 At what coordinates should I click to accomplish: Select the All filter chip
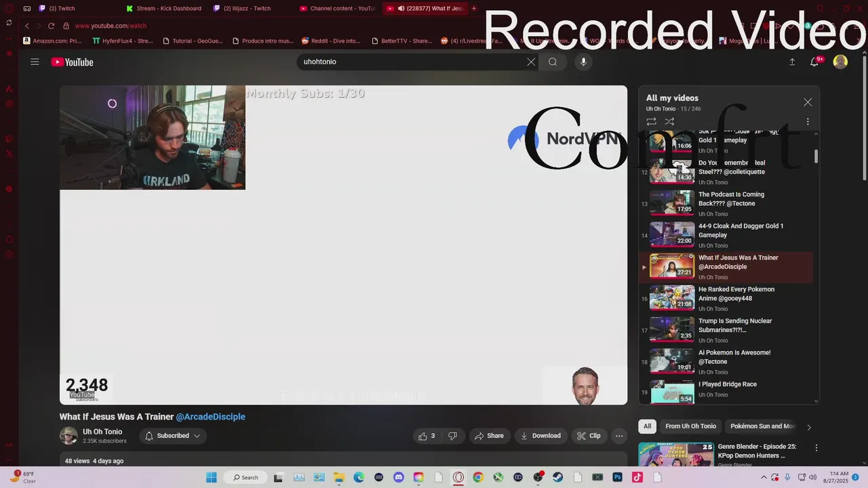point(648,426)
